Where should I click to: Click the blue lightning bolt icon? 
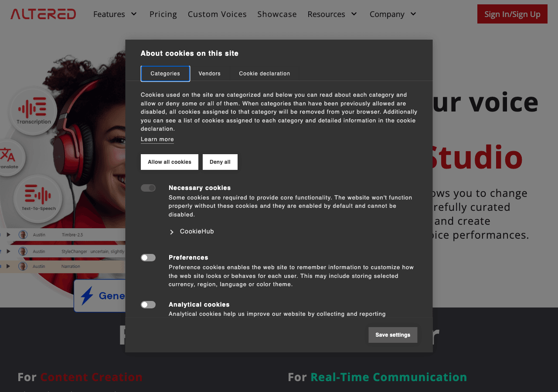(x=87, y=296)
